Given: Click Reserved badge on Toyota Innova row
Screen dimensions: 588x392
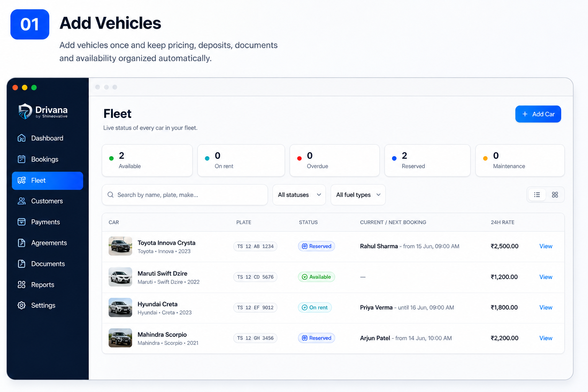Looking at the screenshot, I should (x=317, y=246).
